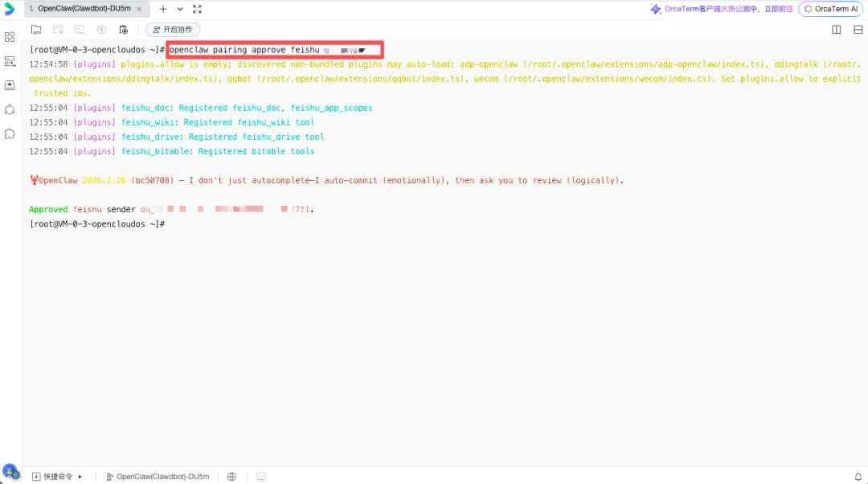Screen dimensions: 868x484
Task: Click the OrcaTerm logo icon
Action: (10, 9)
